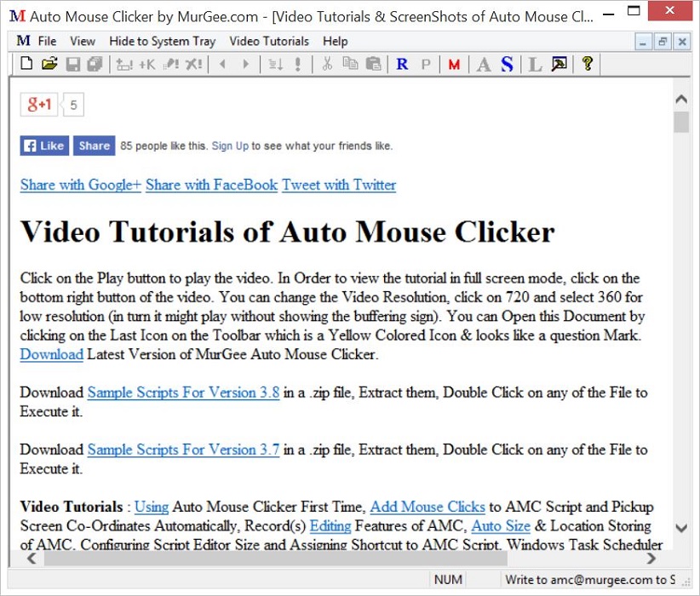Choose Hide to System Tray in the menu bar
This screenshot has height=596, width=700.
[x=163, y=41]
